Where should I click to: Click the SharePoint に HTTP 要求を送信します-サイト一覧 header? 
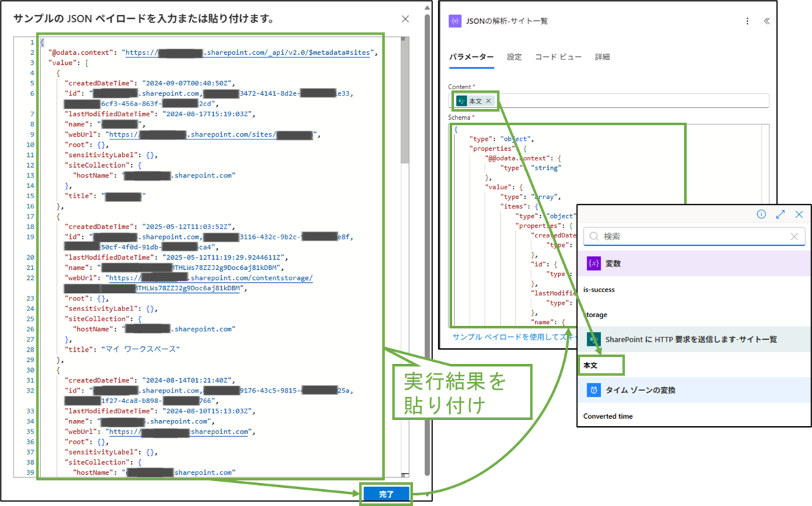(694, 340)
